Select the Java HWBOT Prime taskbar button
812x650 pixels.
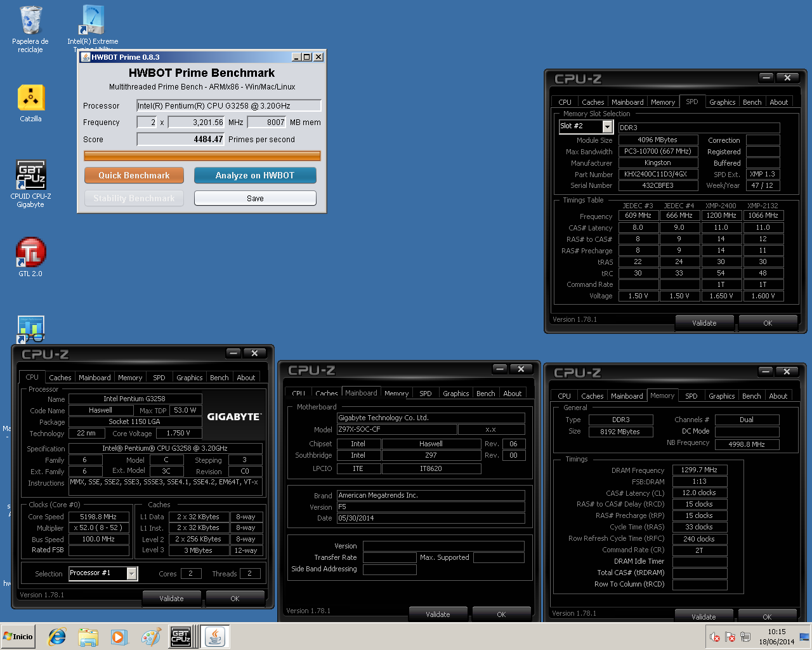point(215,637)
